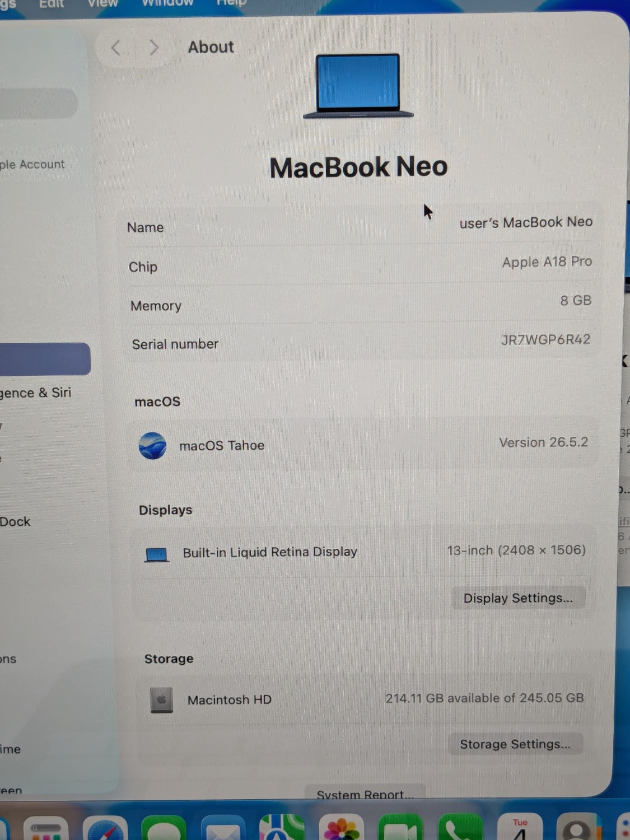Open Phone app from the Dock
The height and width of the screenshot is (840, 630).
click(460, 828)
